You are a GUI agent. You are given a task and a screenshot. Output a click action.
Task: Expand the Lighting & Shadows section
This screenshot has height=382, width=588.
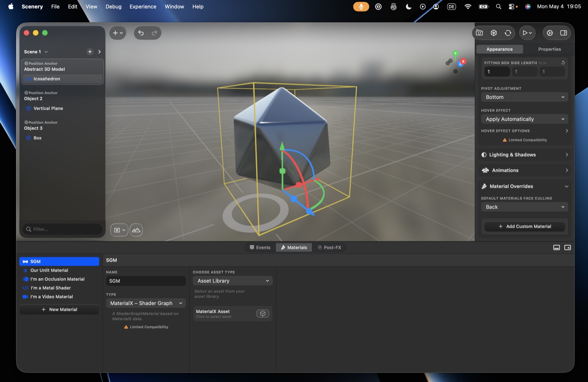pyautogui.click(x=524, y=155)
